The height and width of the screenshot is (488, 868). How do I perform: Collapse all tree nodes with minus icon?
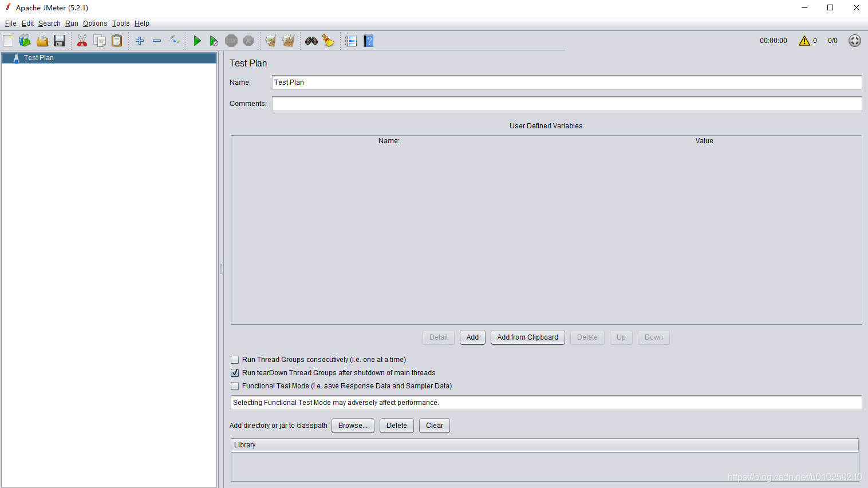(157, 41)
